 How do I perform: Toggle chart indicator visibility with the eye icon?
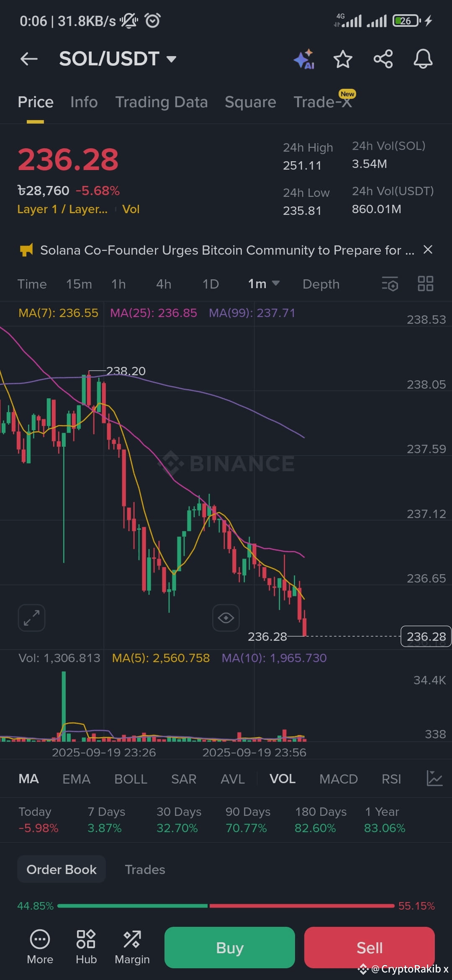click(x=226, y=618)
